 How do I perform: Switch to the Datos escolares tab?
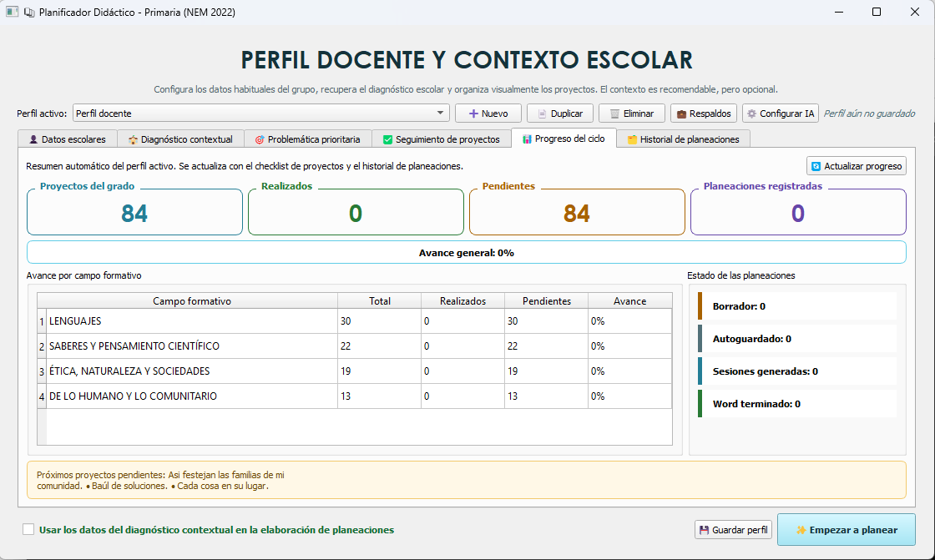tap(68, 139)
